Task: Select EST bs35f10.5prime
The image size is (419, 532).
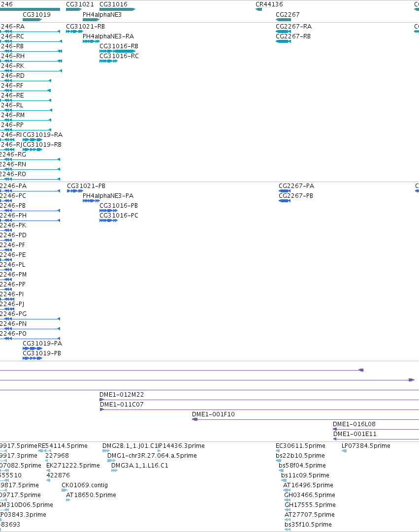Action: (308, 524)
